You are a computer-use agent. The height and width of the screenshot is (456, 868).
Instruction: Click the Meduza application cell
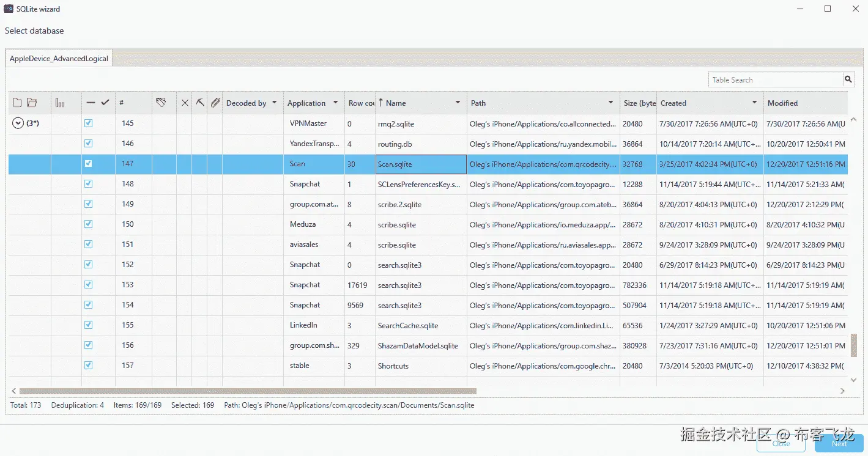click(314, 224)
